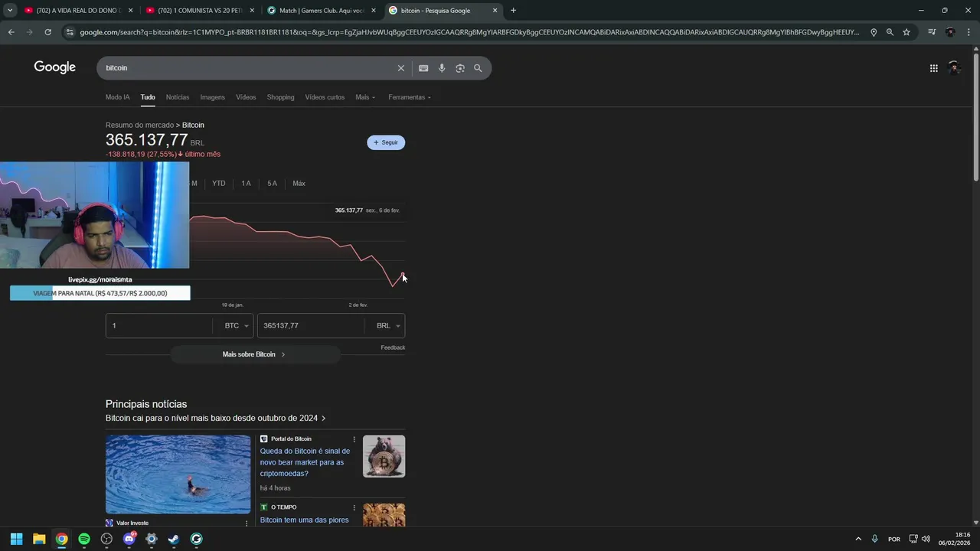The width and height of the screenshot is (980, 551).
Task: Open the Shopping search tab
Action: pyautogui.click(x=280, y=97)
